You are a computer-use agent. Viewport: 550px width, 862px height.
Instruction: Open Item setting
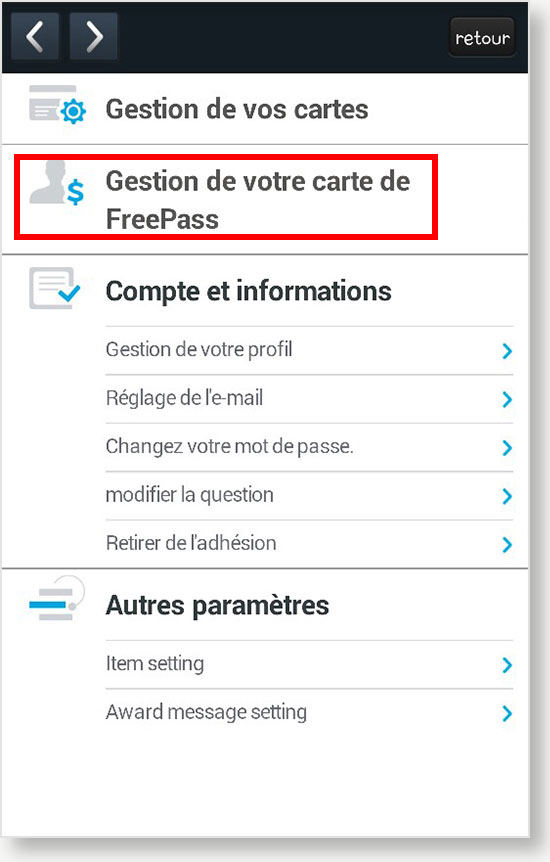309,664
